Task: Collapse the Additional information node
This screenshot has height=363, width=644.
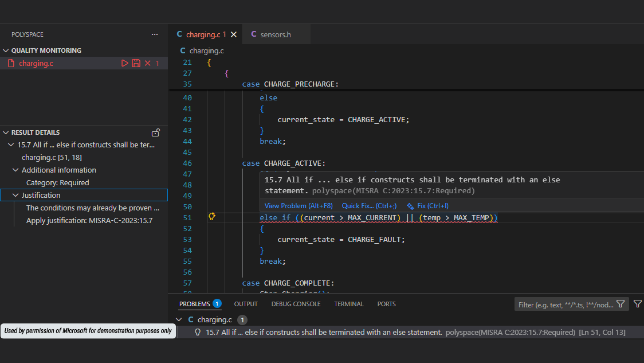Action: (x=15, y=170)
